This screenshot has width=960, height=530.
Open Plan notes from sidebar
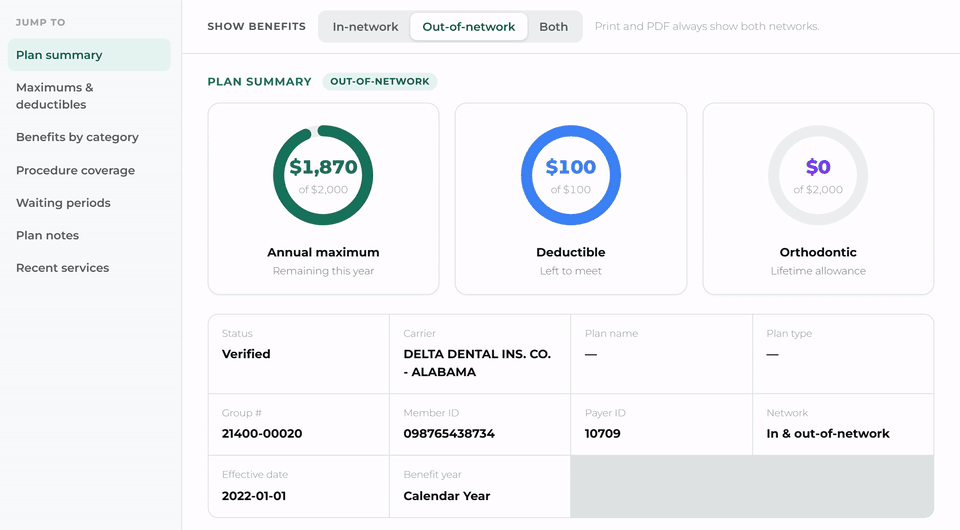[x=89, y=235]
